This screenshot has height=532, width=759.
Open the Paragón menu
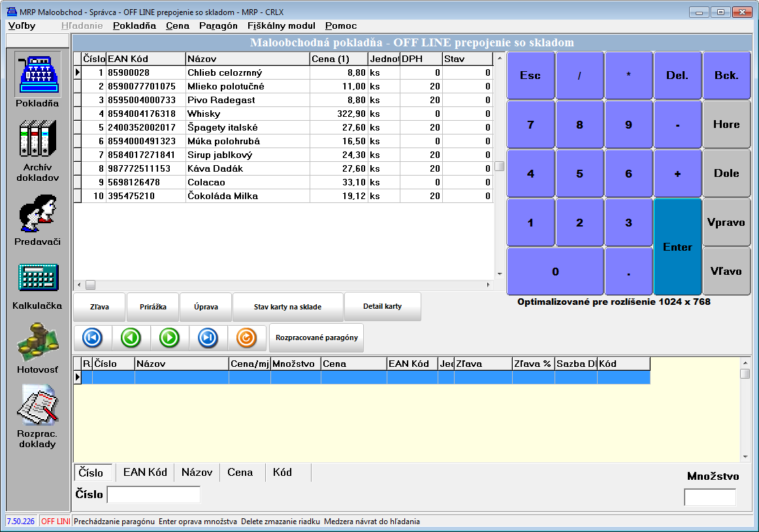[218, 25]
